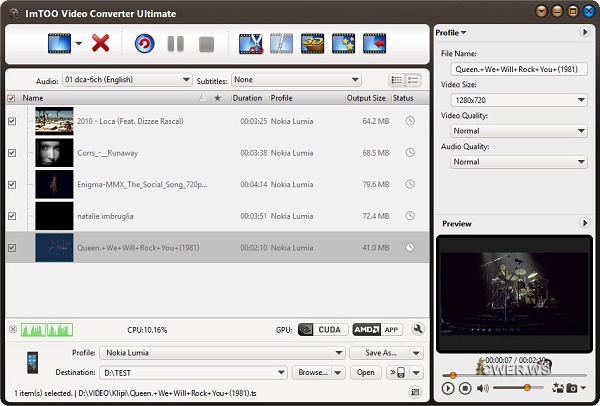Uncheck the Corrs Runaway file checkbox
600x406 pixels.
coord(12,153)
